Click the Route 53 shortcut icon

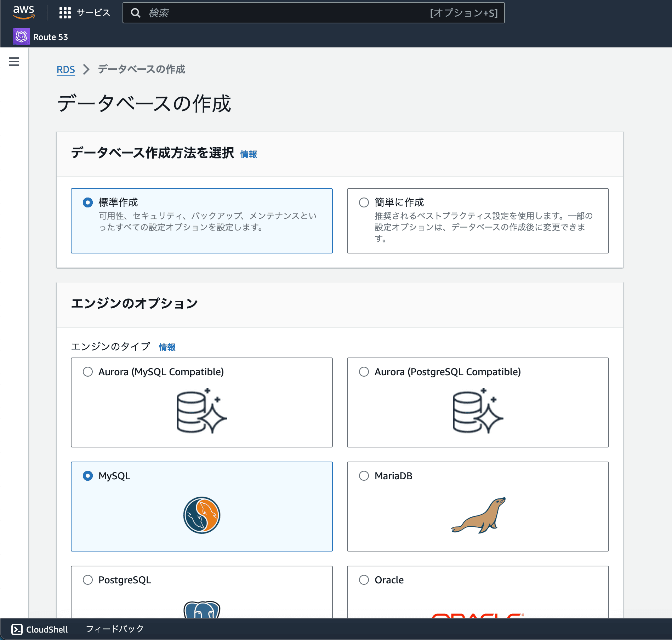click(x=21, y=37)
